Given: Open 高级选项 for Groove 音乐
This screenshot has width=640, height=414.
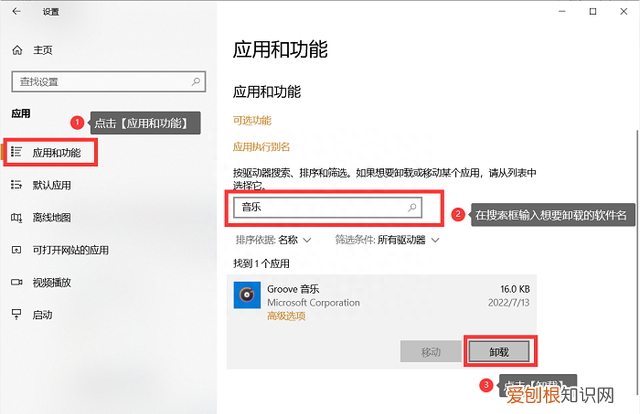Looking at the screenshot, I should click(286, 316).
